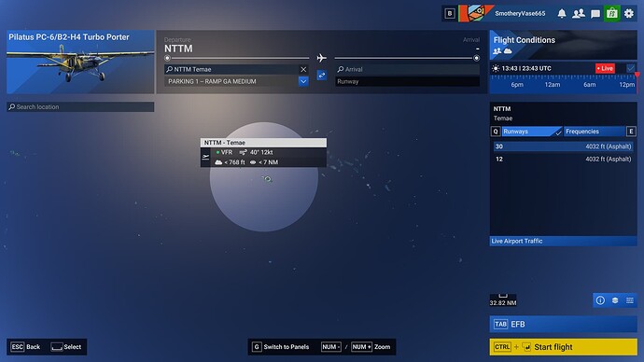Click the ESC Back button
Image resolution: width=644 pixels, height=362 pixels.
pyautogui.click(x=25, y=347)
